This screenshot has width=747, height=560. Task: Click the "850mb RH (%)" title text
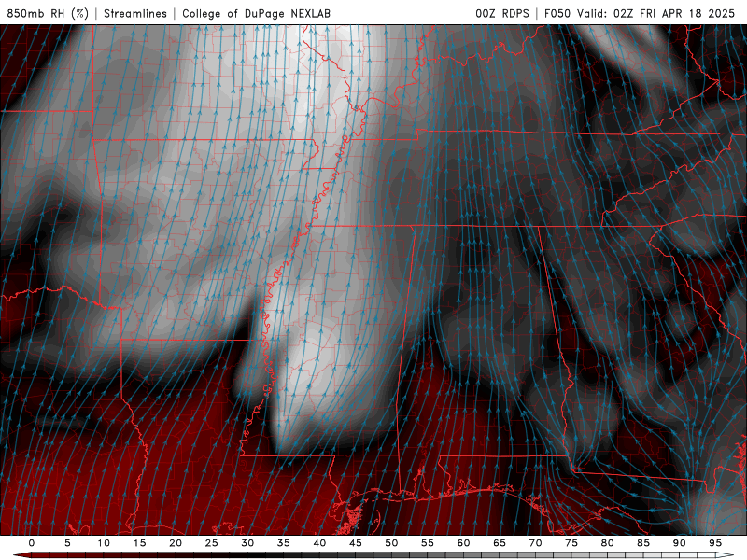pyautogui.click(x=48, y=13)
